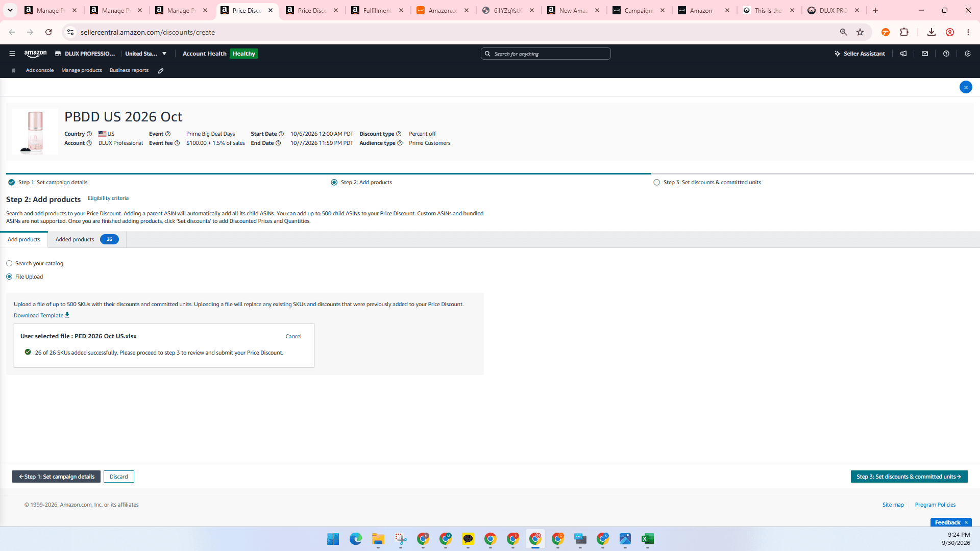The image size is (980, 551).
Task: Switch to the Added products tab
Action: pyautogui.click(x=87, y=239)
